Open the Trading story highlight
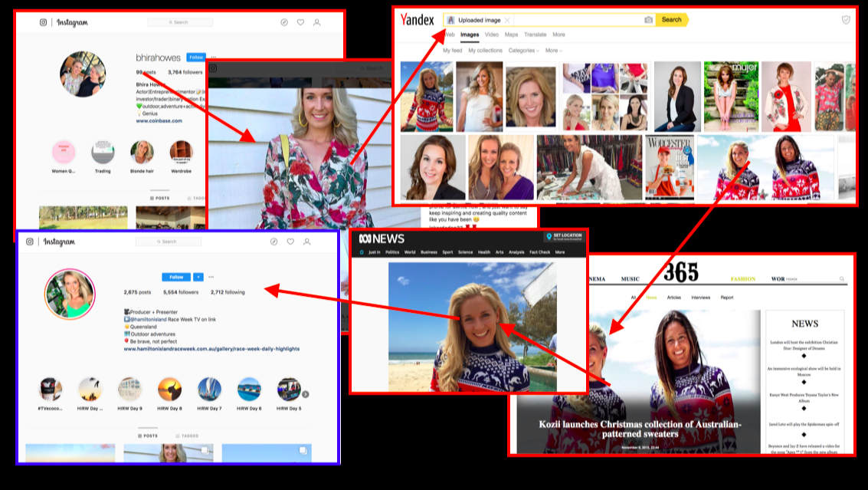The height and width of the screenshot is (490, 868). point(103,153)
